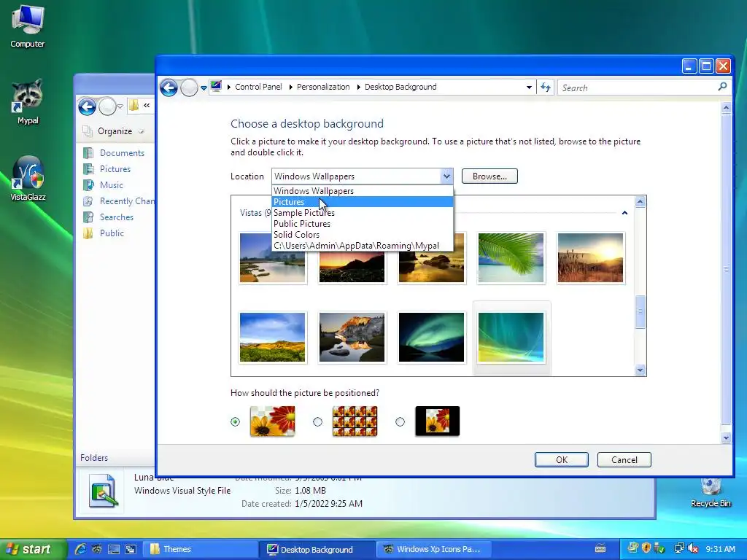This screenshot has height=560, width=747.
Task: Collapse the Vistas group chevron
Action: (x=624, y=213)
